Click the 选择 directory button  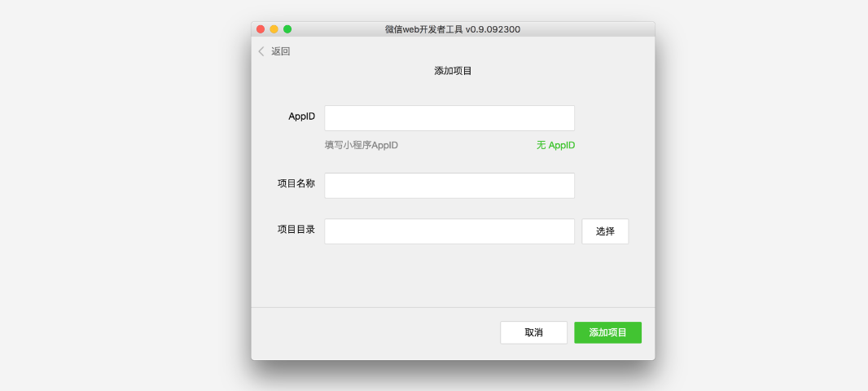pyautogui.click(x=605, y=231)
